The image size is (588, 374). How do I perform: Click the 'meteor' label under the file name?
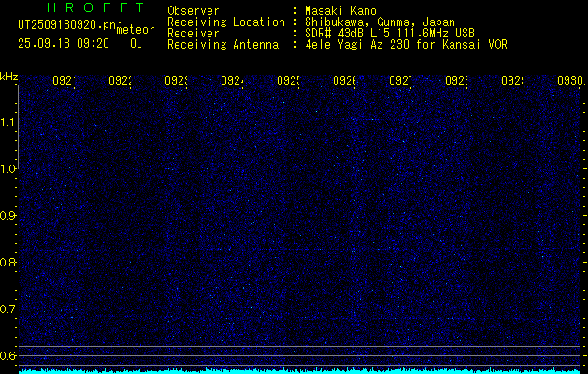point(136,30)
